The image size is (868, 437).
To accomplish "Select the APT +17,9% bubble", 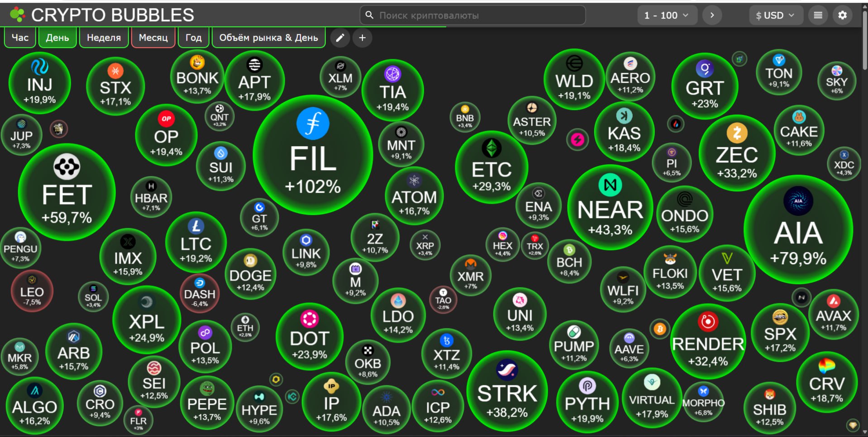I will point(254,81).
